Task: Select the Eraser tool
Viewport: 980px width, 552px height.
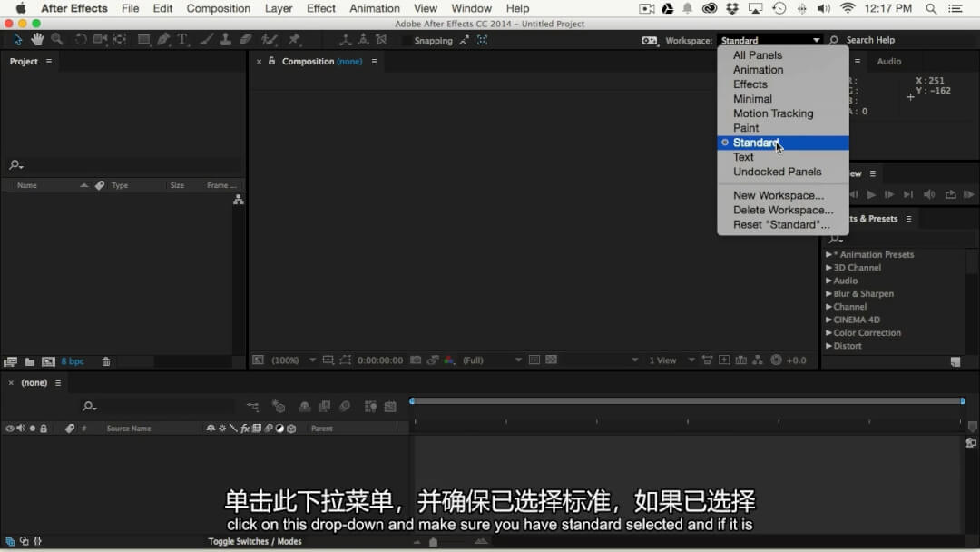Action: pyautogui.click(x=246, y=40)
